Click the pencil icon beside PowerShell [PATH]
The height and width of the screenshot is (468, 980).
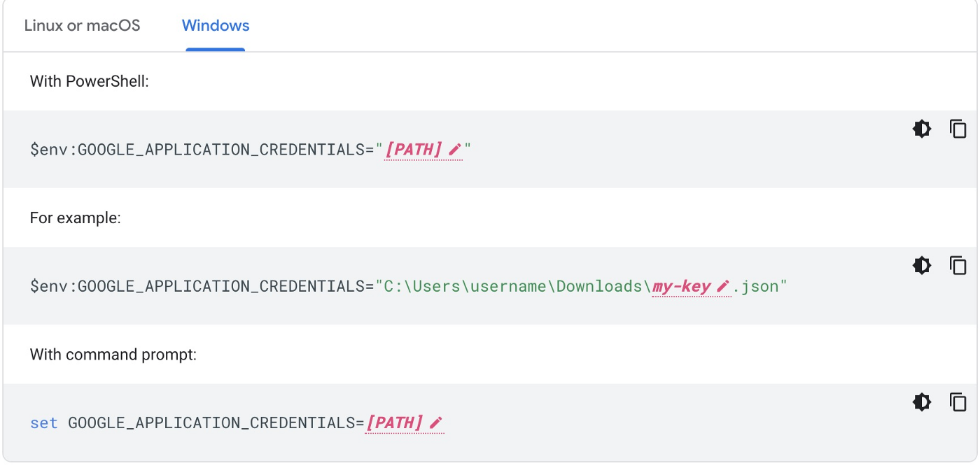click(455, 150)
